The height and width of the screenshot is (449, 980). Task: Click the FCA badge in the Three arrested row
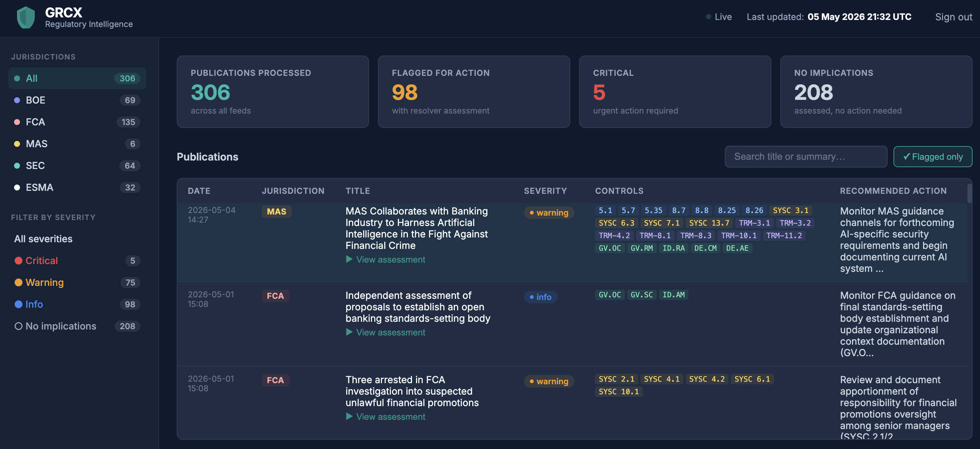[276, 380]
